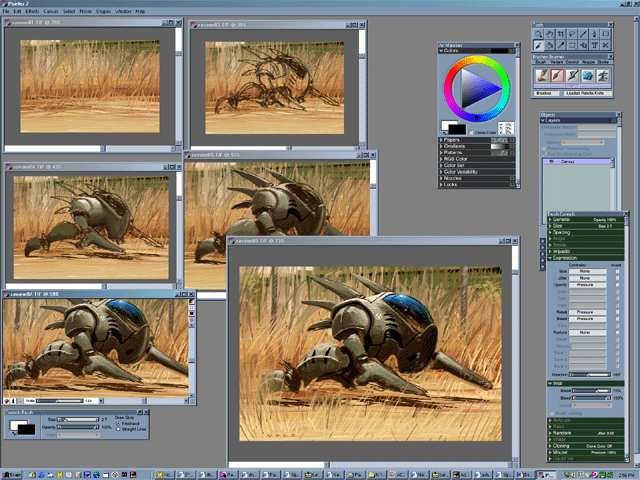Image resolution: width=640 pixels, height=480 pixels.
Task: Select the Text tool
Action: [x=594, y=45]
